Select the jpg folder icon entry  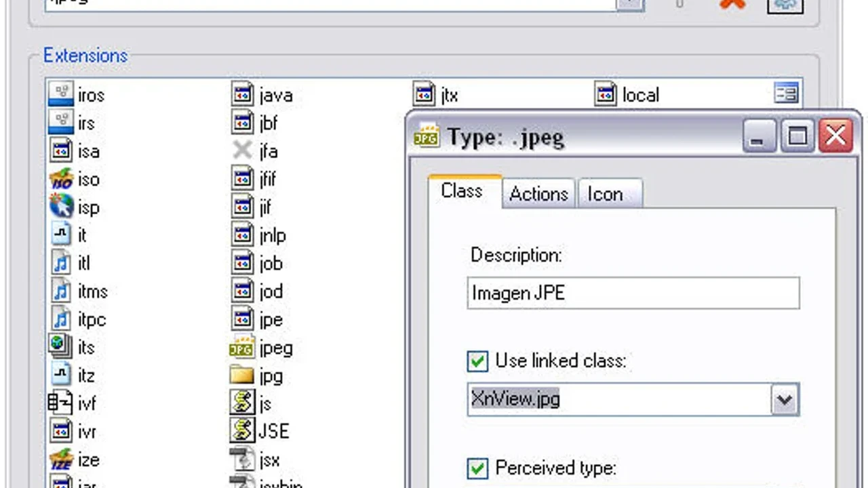point(242,375)
